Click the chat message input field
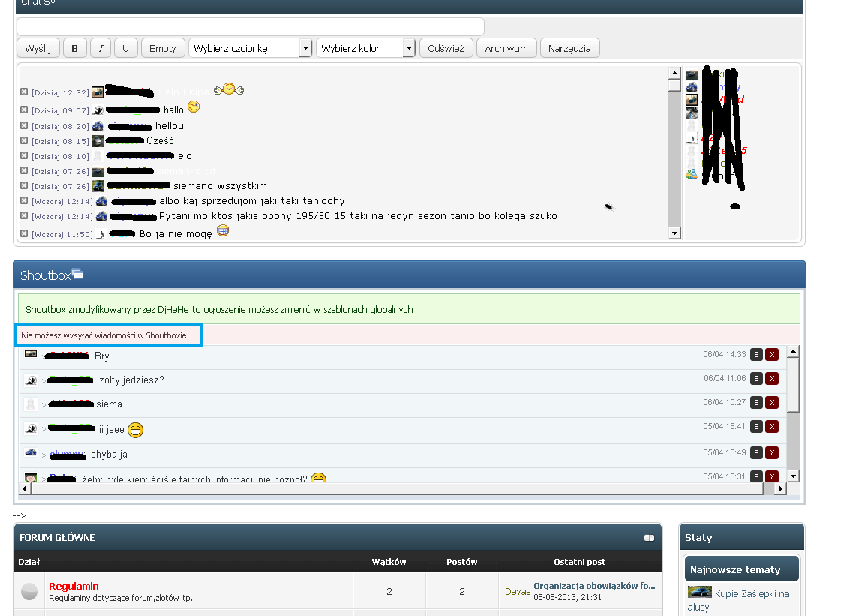Screen dimensions: 853x616 pos(251,26)
